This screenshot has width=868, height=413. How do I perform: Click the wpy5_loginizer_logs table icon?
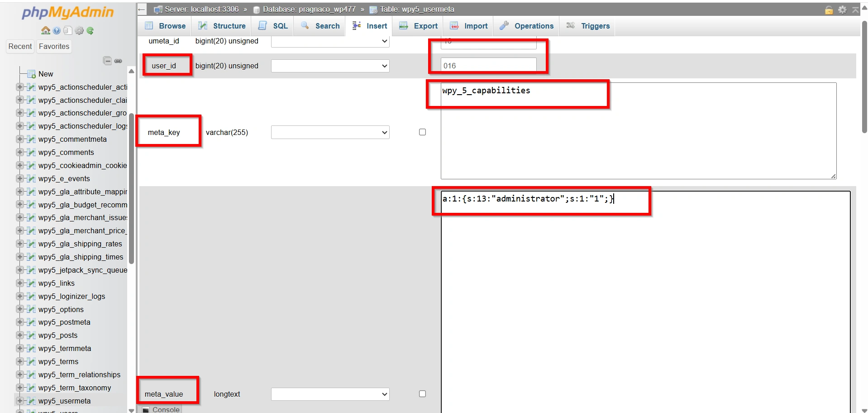(31, 296)
